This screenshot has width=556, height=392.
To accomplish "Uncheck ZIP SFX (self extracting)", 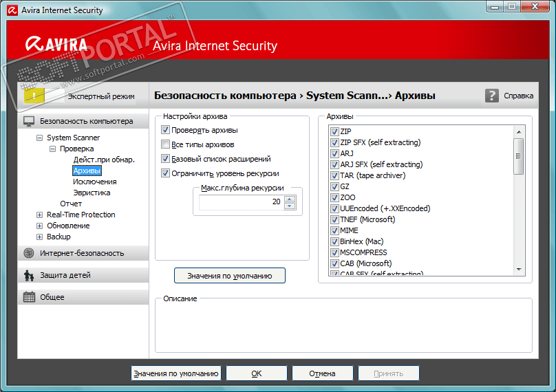I will (334, 143).
